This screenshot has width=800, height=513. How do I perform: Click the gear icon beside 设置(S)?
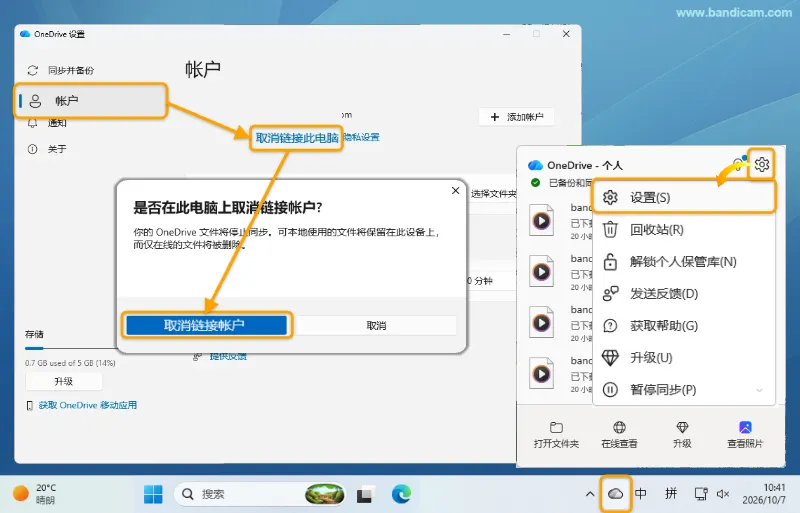click(610, 197)
